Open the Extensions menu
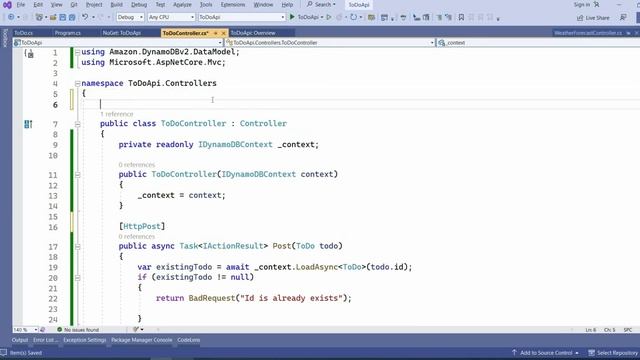 [233, 4]
